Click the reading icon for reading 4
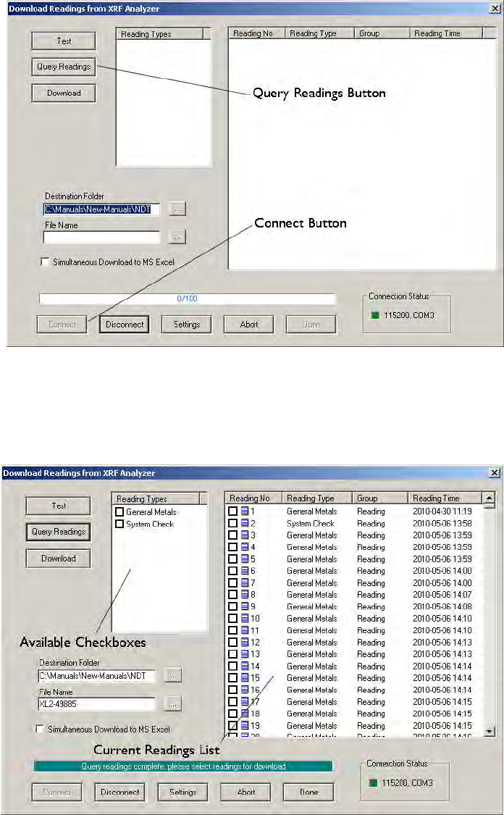The width and height of the screenshot is (504, 815). [x=245, y=548]
